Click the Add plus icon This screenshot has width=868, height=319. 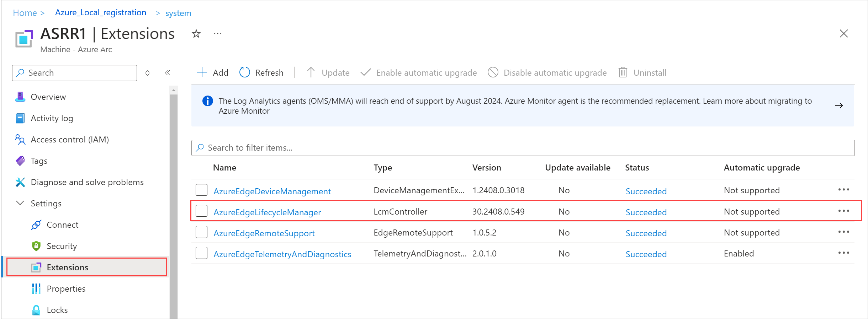click(x=202, y=72)
